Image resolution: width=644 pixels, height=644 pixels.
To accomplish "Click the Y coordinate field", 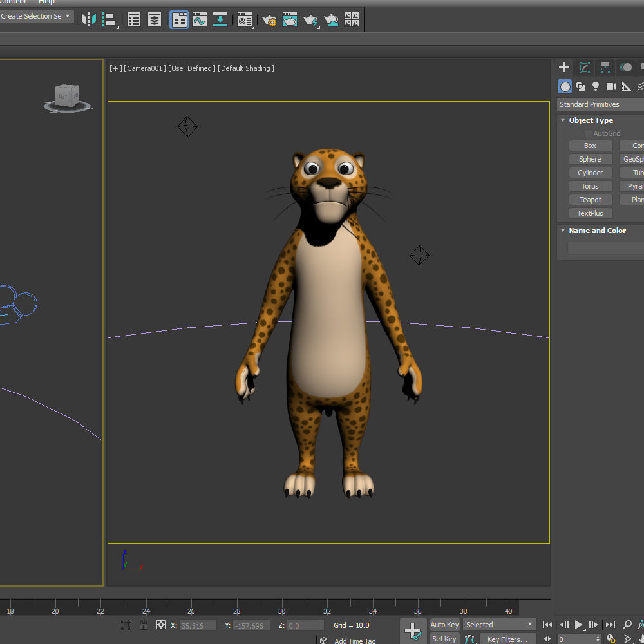I will (251, 626).
